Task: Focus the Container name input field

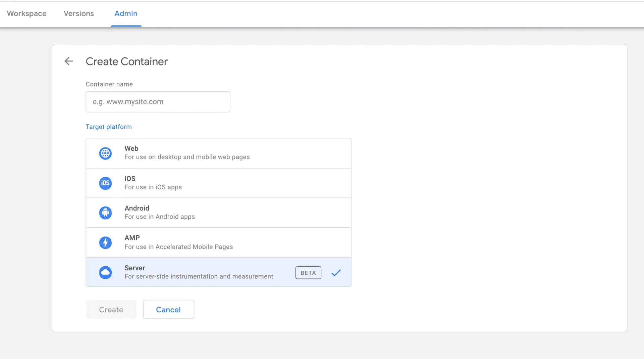Action: pyautogui.click(x=158, y=102)
